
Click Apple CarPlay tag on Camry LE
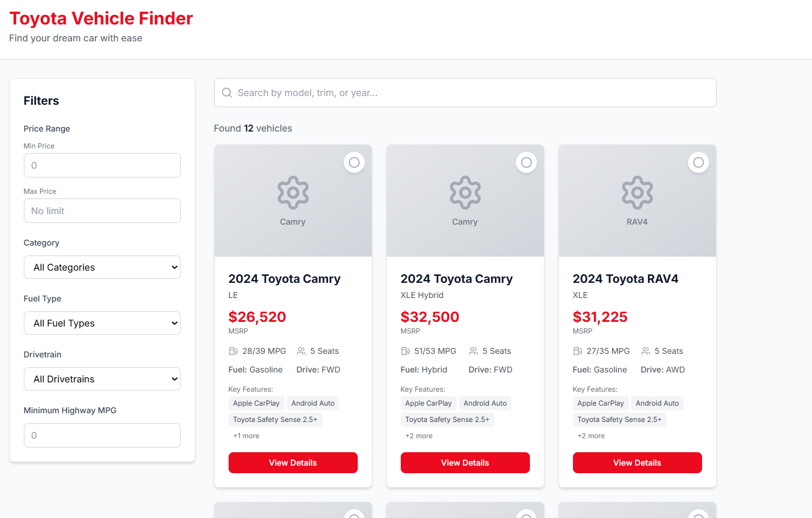[257, 403]
